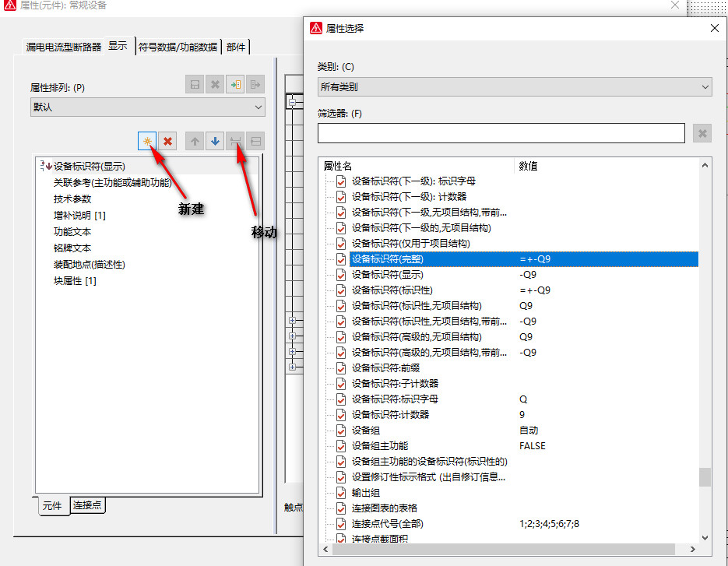Open the 连接点 bottom tab
The height and width of the screenshot is (566, 728).
[x=87, y=505]
